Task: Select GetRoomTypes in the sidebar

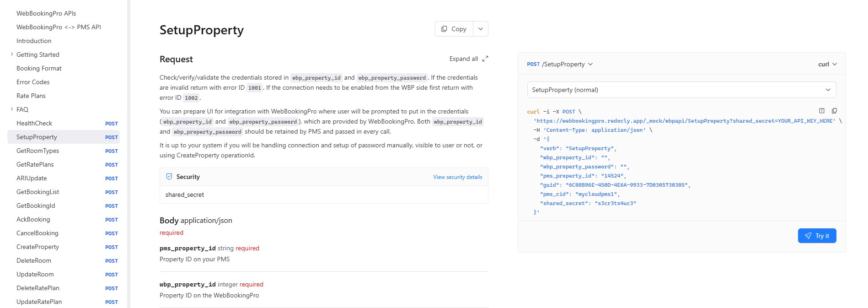Action: [x=38, y=151]
